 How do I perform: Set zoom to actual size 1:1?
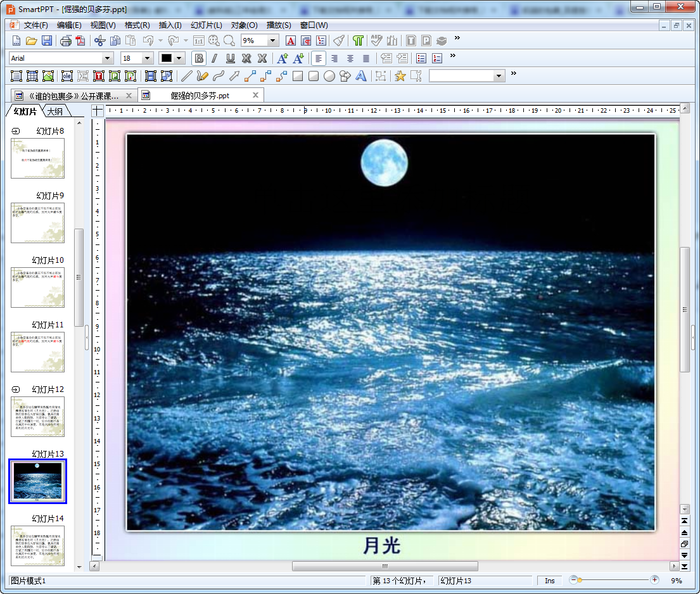coord(199,41)
